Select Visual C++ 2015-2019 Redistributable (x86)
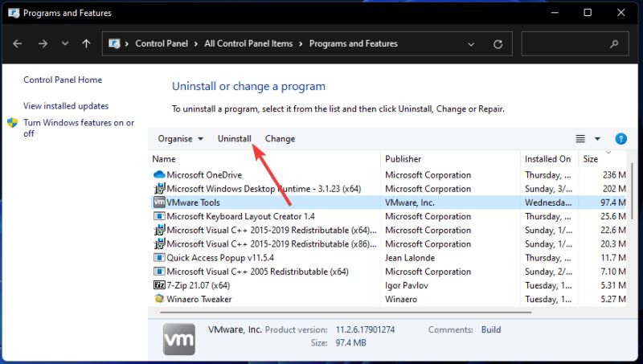The image size is (643, 364). point(388,244)
